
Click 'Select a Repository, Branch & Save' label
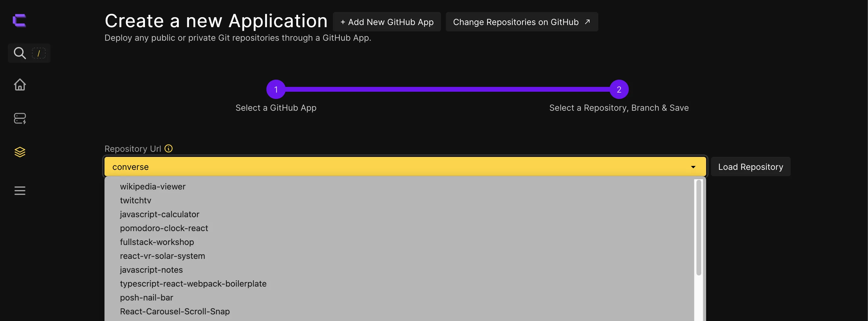click(619, 108)
